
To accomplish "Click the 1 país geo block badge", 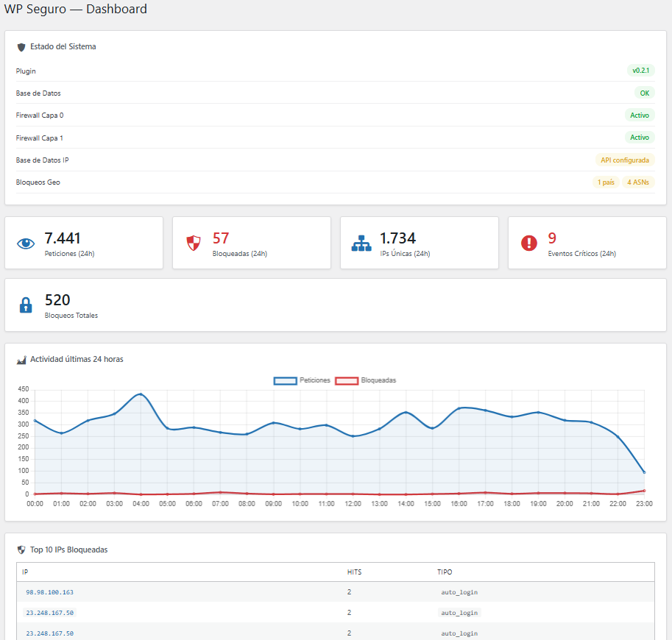I will 606,182.
